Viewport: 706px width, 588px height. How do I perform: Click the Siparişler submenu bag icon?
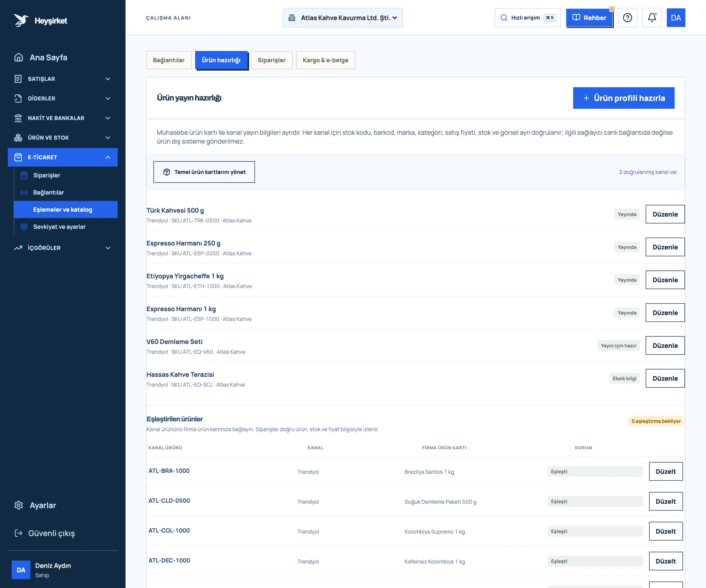coord(24,175)
